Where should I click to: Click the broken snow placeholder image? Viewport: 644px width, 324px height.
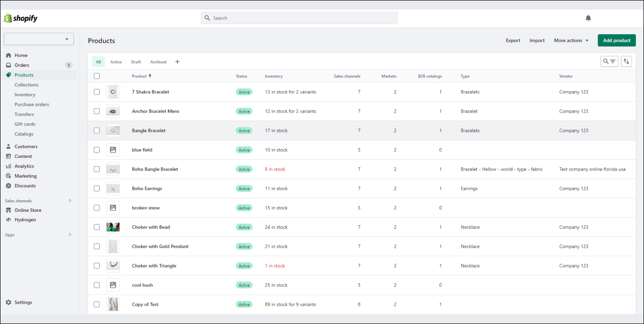[113, 208]
